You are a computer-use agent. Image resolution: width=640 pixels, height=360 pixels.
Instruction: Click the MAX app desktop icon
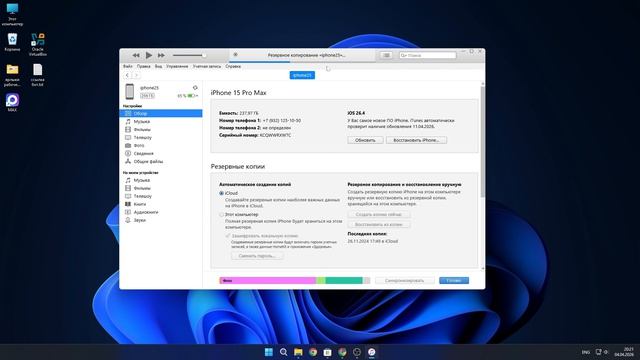[x=12, y=102]
